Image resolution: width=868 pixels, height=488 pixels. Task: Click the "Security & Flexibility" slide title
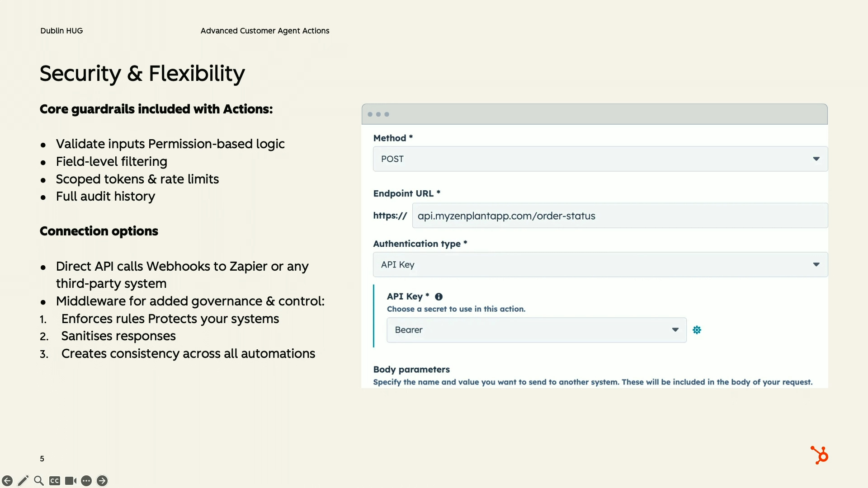[142, 73]
